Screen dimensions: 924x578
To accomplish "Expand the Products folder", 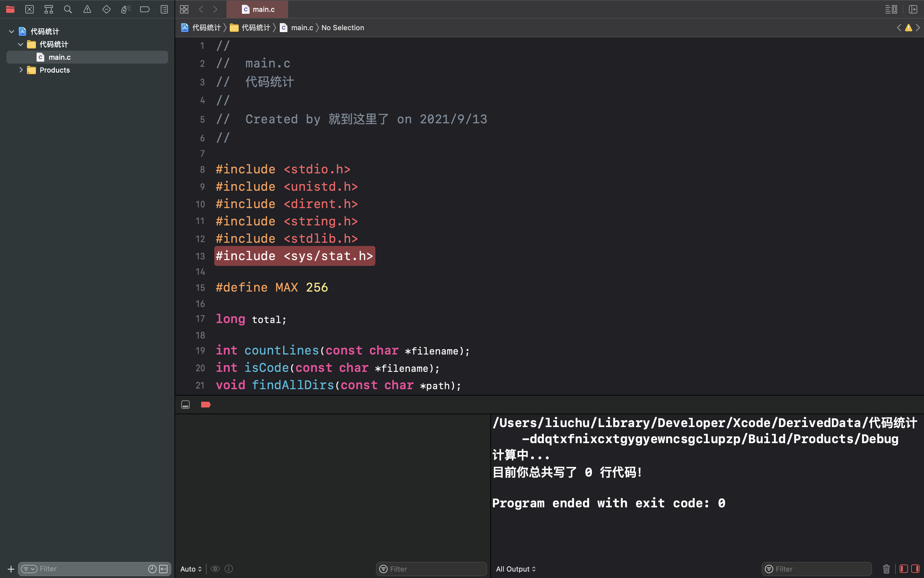I will click(x=21, y=70).
